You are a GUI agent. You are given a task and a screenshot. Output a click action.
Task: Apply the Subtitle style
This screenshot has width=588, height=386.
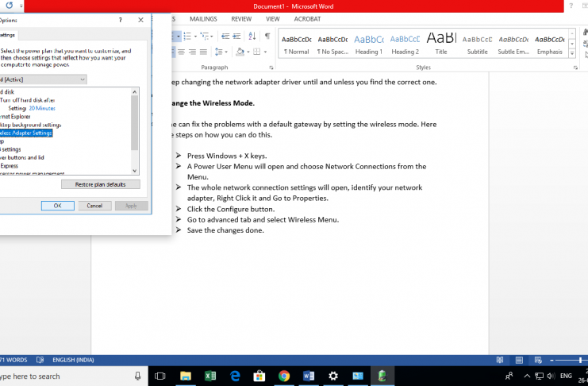click(x=478, y=44)
